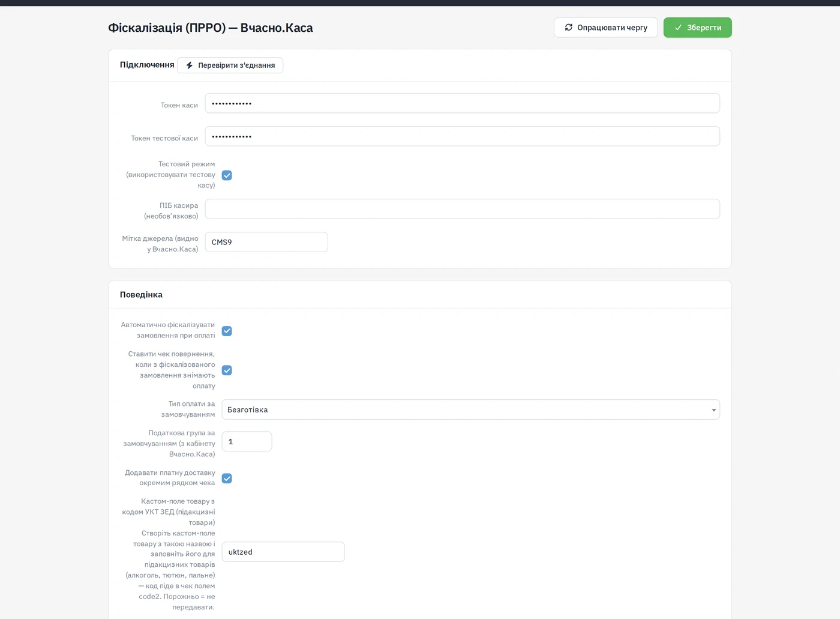Screen dimensions: 840x619
Task: Click the ПІБ касира (необов'язково) label
Action: coord(171,211)
